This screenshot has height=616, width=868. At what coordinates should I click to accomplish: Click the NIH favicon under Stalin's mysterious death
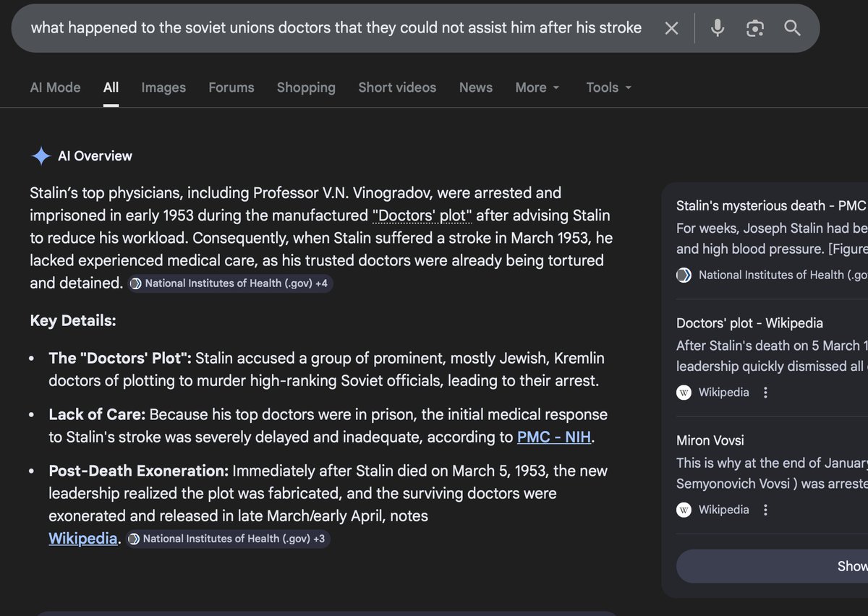pyautogui.click(x=684, y=275)
